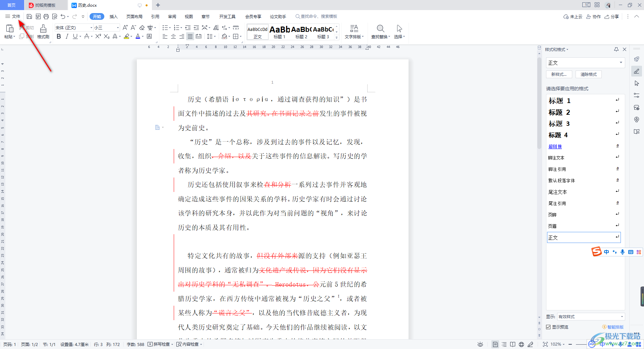
Task: Click the Undo arrow icon
Action: click(x=63, y=16)
